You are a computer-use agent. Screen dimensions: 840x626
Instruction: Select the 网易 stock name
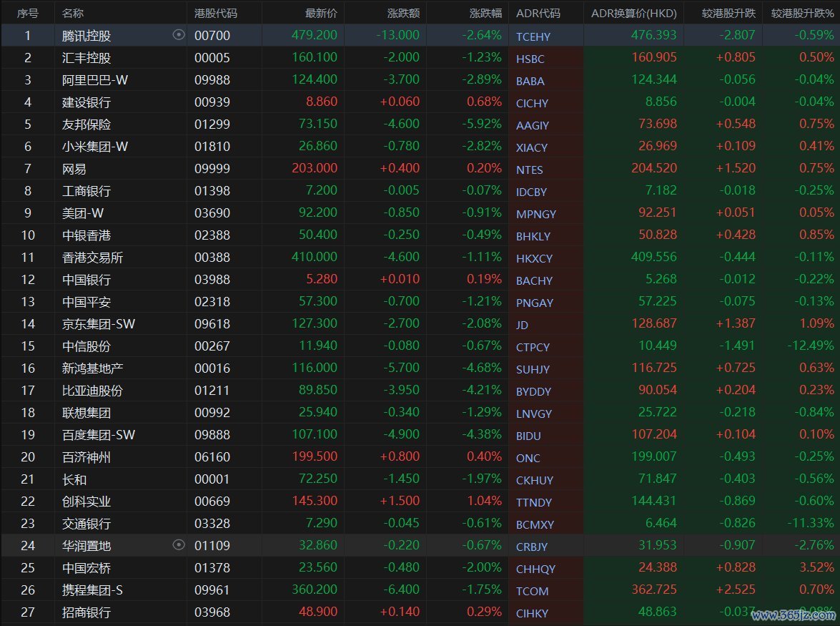pos(74,169)
